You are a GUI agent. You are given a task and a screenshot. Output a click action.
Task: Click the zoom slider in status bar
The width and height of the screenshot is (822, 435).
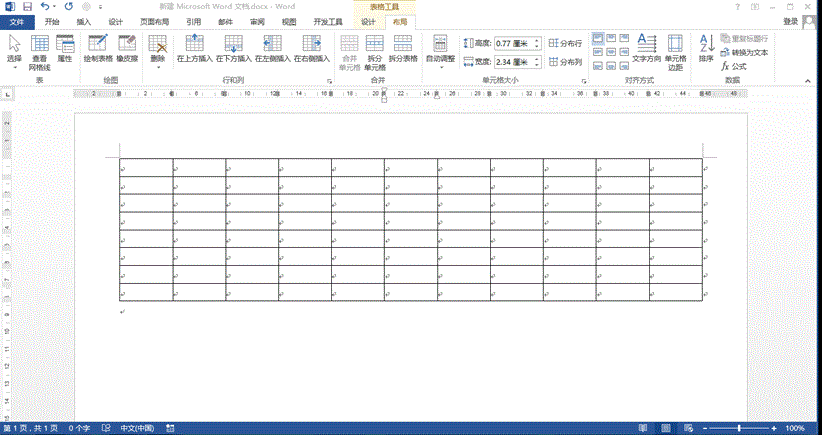pyautogui.click(x=739, y=428)
